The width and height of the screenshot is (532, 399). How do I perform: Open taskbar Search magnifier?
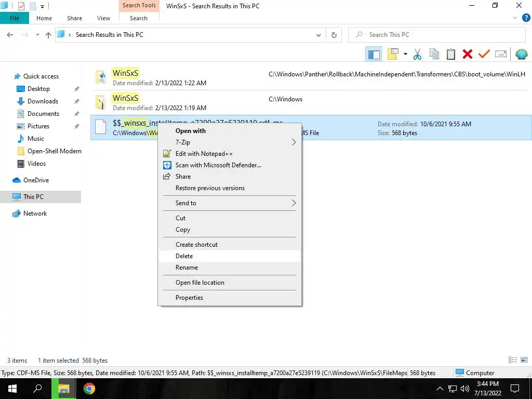37,389
